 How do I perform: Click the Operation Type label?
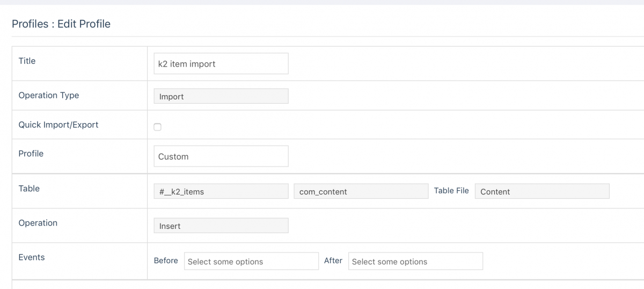click(x=49, y=96)
